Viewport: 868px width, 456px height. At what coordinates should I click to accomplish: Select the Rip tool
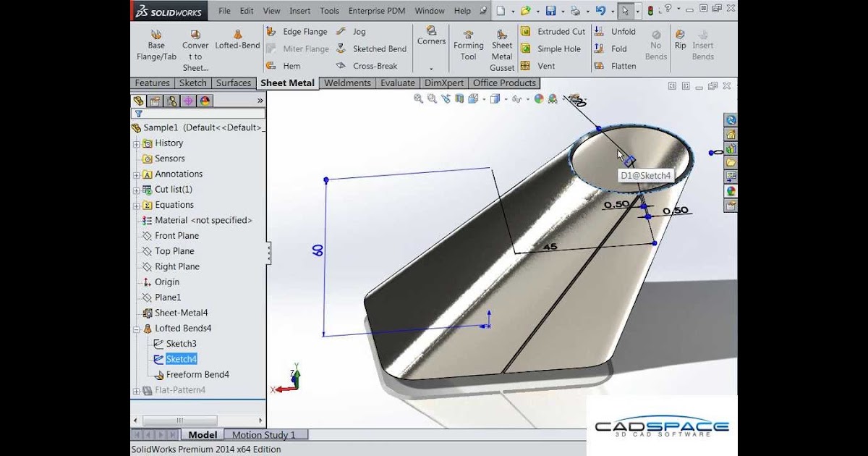(x=680, y=39)
